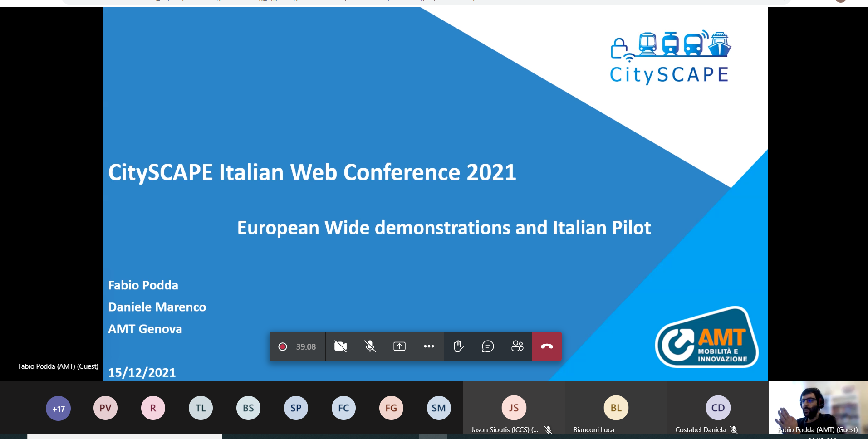868x439 pixels.
Task: Click the meeting timer showing 39:08
Action: 306,346
